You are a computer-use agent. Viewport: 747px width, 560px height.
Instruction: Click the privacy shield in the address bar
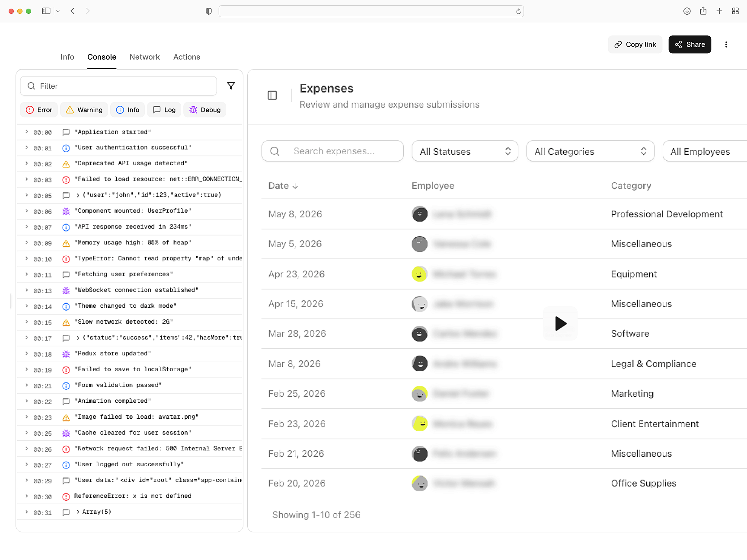[x=208, y=11]
